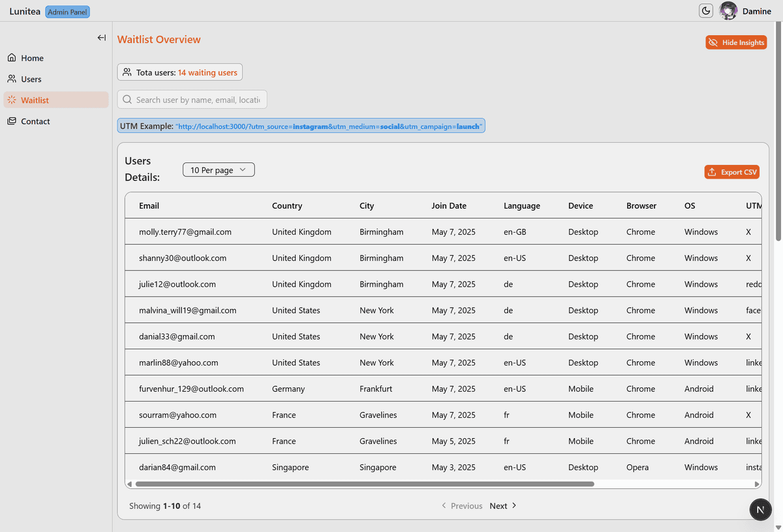The width and height of the screenshot is (783, 532).
Task: Click Mobile device cell for sourram@yahoo.com
Action: coord(581,415)
